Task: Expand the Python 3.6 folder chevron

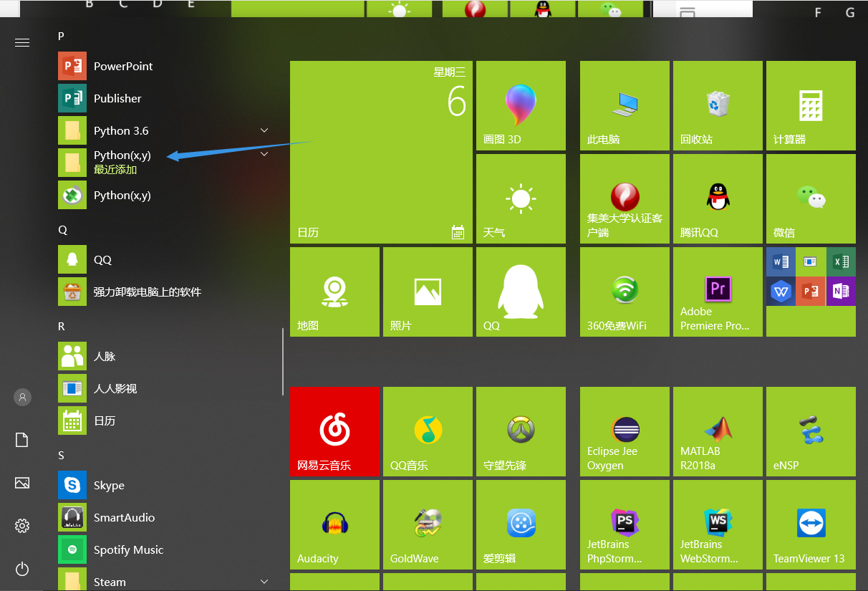Action: pyautogui.click(x=264, y=130)
